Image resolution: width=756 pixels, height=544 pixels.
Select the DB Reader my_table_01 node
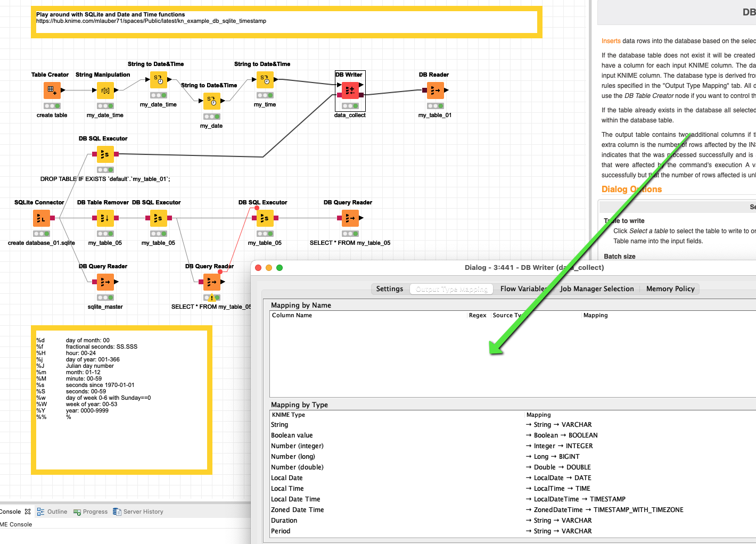coord(435,90)
